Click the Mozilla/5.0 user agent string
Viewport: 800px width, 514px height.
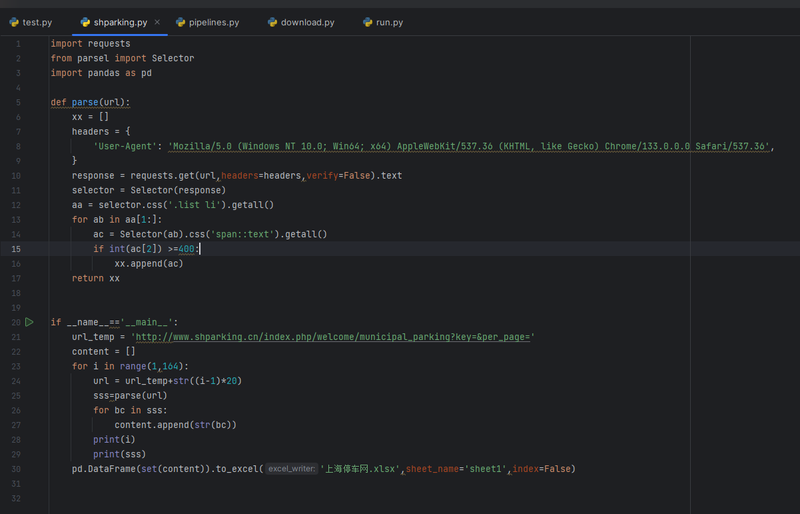tap(468, 146)
